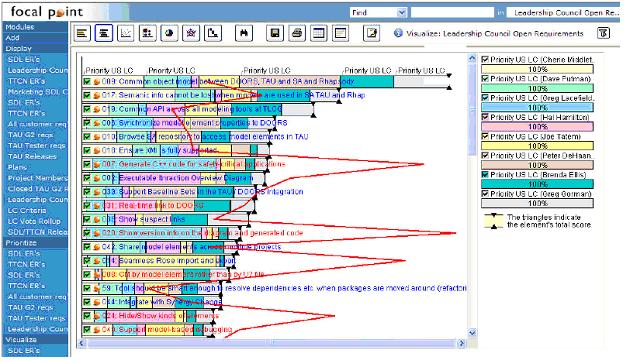The image size is (624, 361).
Task: Click the printer icon in toolbar
Action: (x=296, y=33)
